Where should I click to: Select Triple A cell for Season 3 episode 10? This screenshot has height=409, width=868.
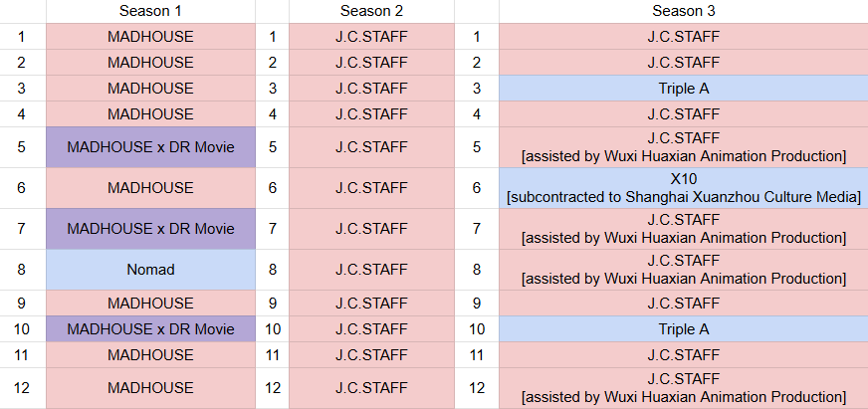coord(683,328)
